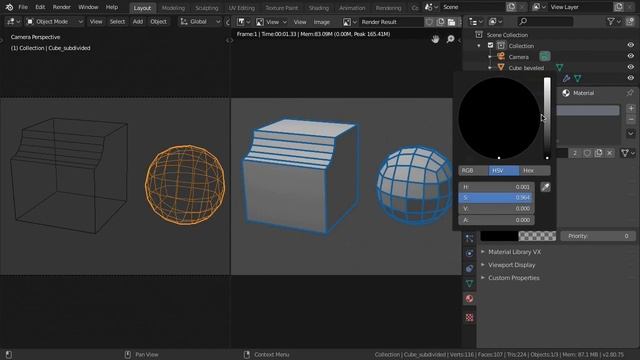The image size is (640, 360).
Task: Click the pan hand icon in render view
Action: (x=436, y=39)
